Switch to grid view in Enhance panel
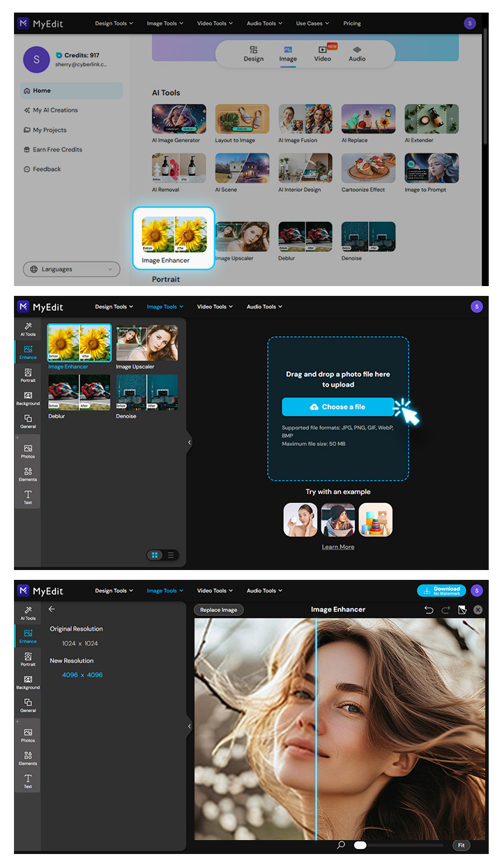 tap(155, 555)
